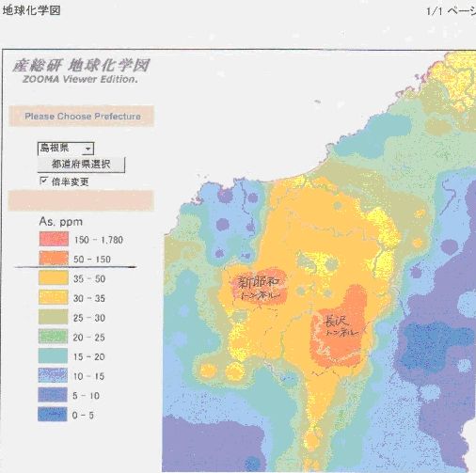Click the 30 - 35 yellow legend swatch
Image resolution: width=476 pixels, height=473 pixels.
coord(54,297)
